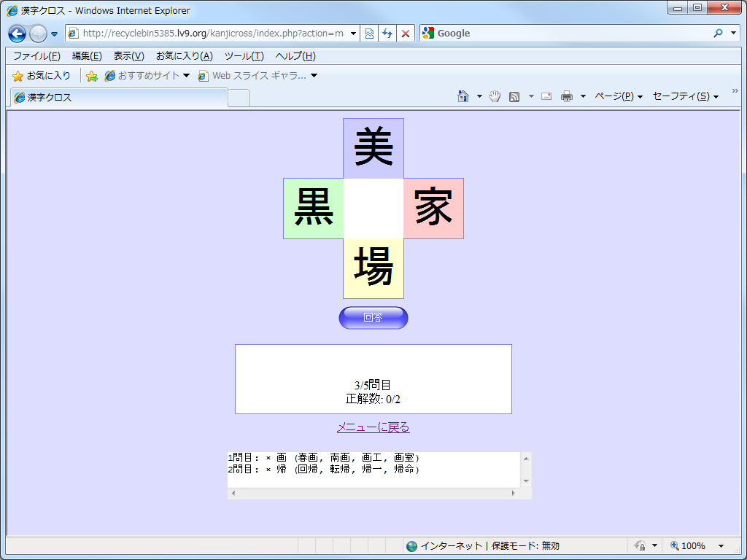Open the ツール(T) menu
This screenshot has height=560, width=747.
(244, 55)
